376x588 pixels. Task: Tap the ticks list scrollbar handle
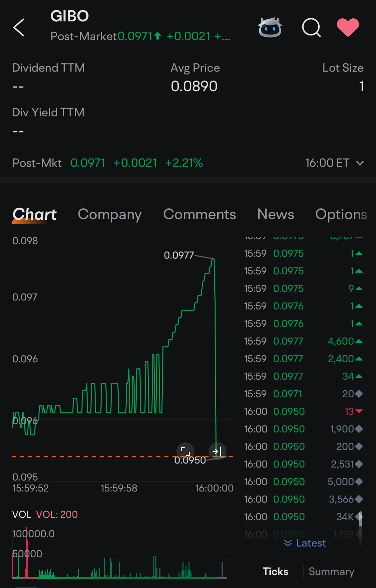click(360, 519)
